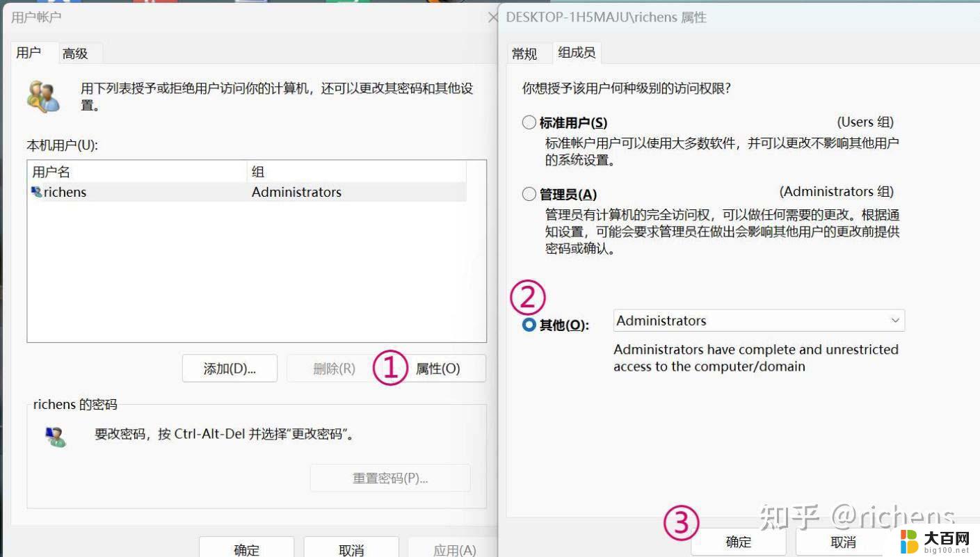Choose the 其他(O) radio option
The width and height of the screenshot is (980, 557).
(x=529, y=325)
